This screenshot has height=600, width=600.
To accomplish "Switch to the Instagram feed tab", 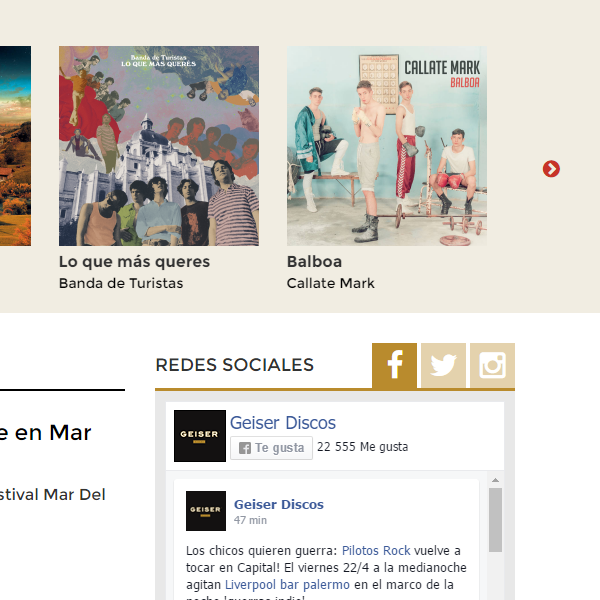I will pyautogui.click(x=492, y=365).
